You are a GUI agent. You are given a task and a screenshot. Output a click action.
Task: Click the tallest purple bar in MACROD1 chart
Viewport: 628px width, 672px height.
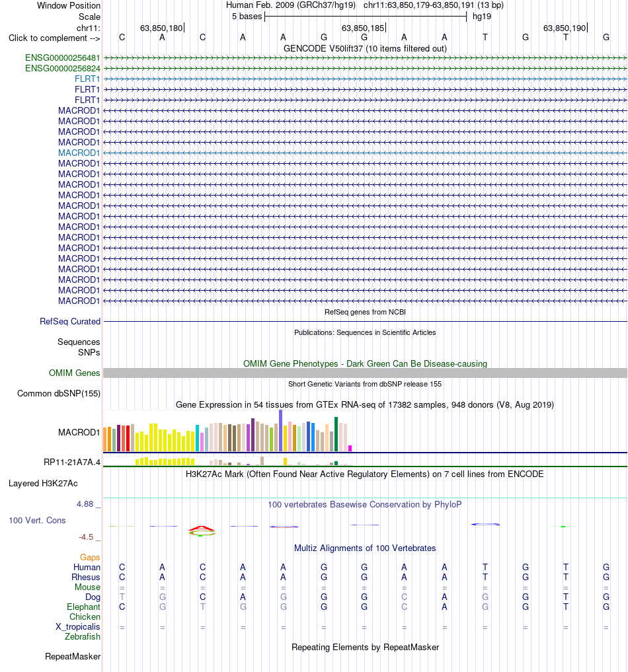tap(281, 431)
